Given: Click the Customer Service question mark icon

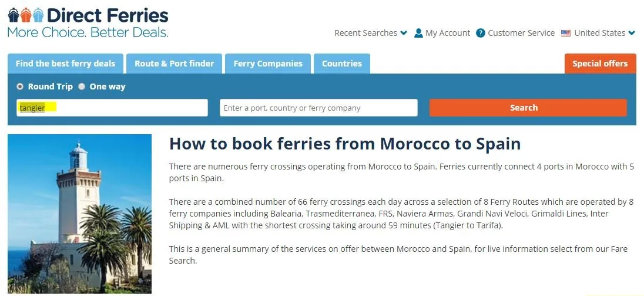Looking at the screenshot, I should 481,33.
